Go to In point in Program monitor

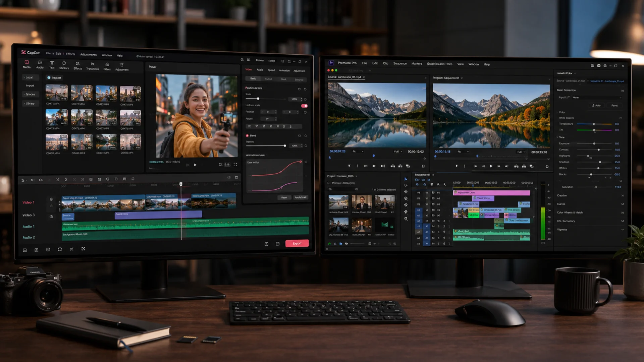[x=475, y=166]
